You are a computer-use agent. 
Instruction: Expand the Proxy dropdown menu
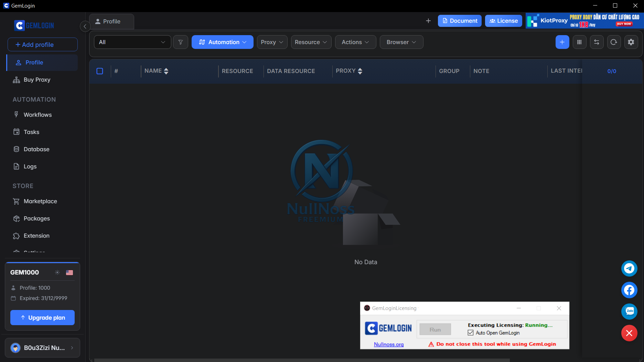(x=272, y=42)
